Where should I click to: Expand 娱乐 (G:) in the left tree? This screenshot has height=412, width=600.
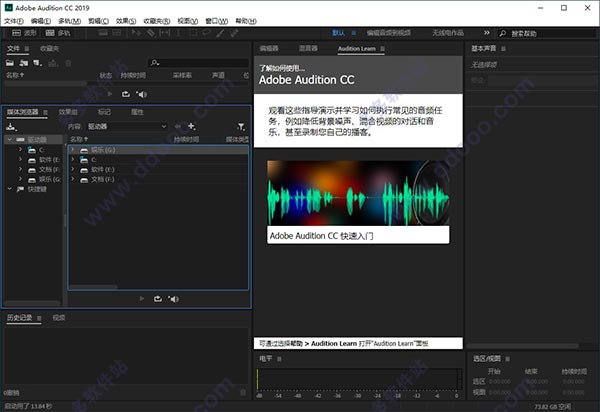20,179
